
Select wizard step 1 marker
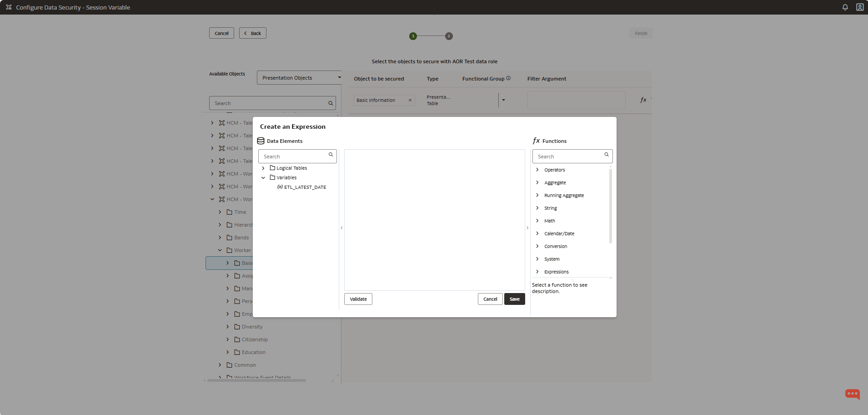tap(413, 36)
